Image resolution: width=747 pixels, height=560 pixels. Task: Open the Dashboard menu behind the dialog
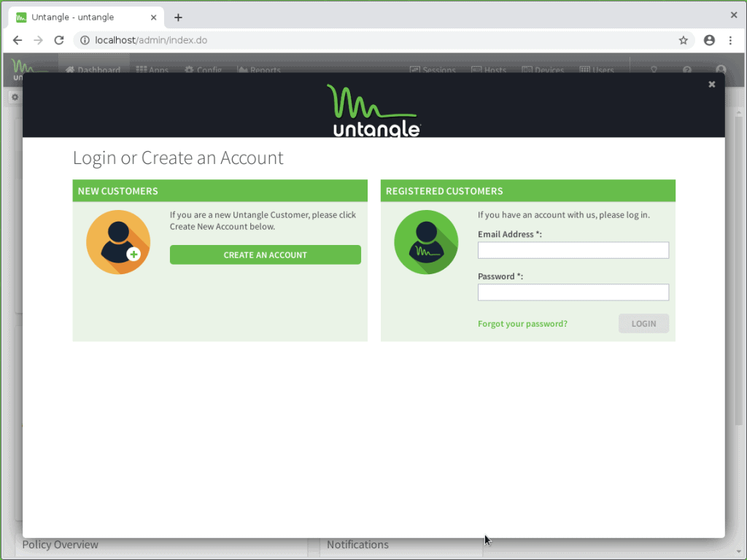point(93,70)
